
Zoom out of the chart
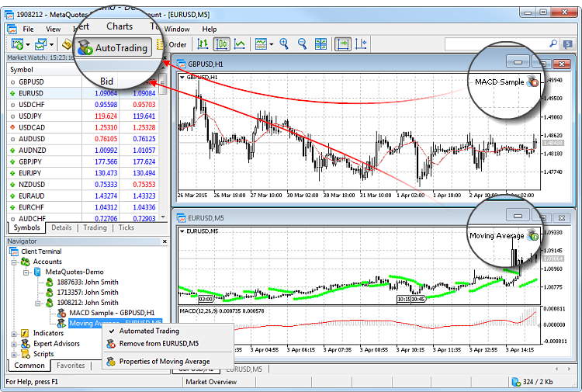pyautogui.click(x=302, y=44)
